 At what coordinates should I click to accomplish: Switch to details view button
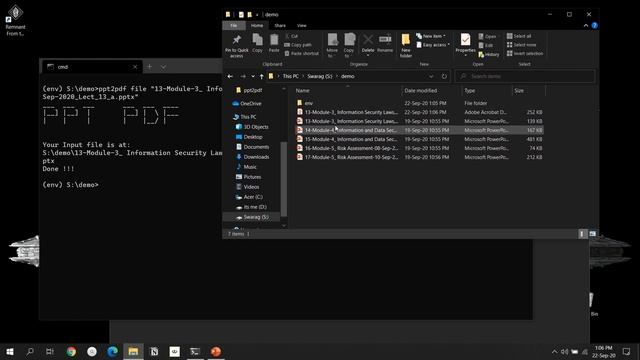coord(582,234)
